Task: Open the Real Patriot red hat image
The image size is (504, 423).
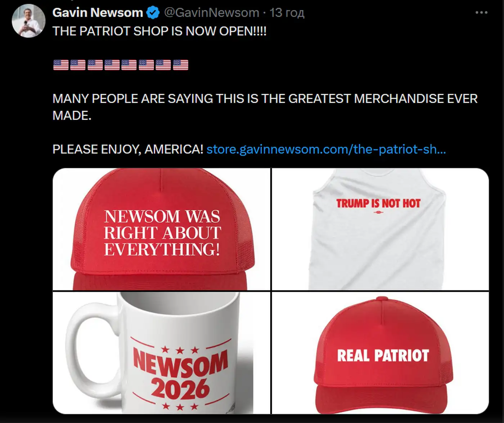Action: (x=380, y=353)
